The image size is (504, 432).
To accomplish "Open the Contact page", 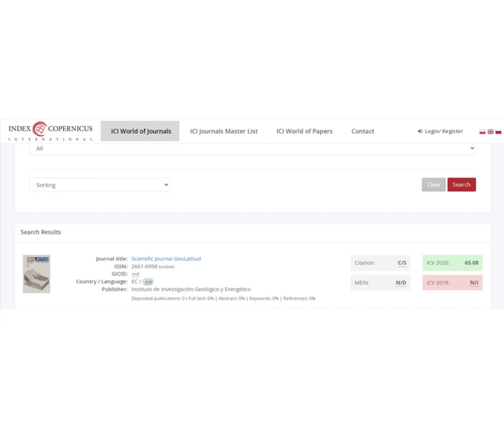I will click(x=363, y=131).
